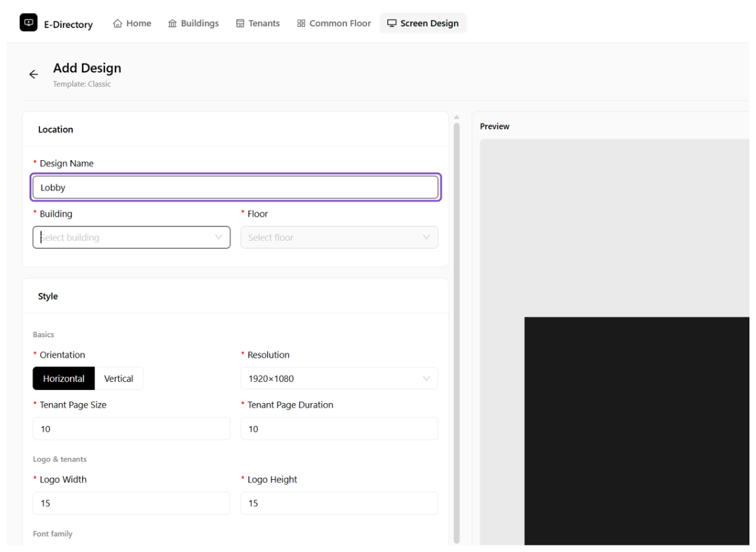Click the scrollbar up arrow
Viewport: 756px width, 552px height.
457,117
